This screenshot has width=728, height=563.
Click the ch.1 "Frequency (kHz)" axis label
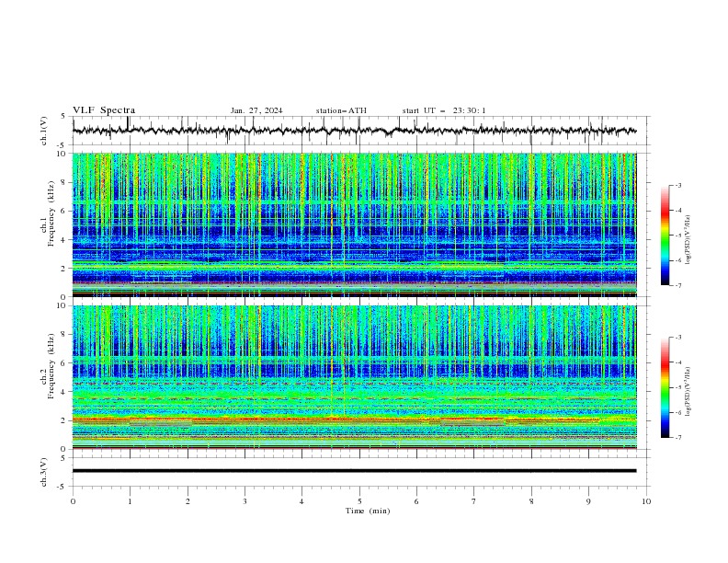(x=51, y=212)
